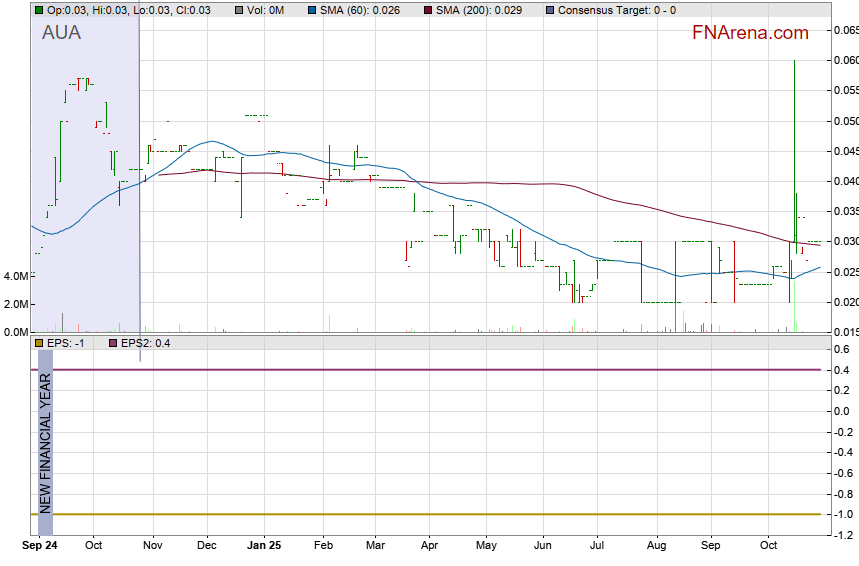859x566 pixels.
Task: Click the 0.060 price axis label
Action: point(845,60)
